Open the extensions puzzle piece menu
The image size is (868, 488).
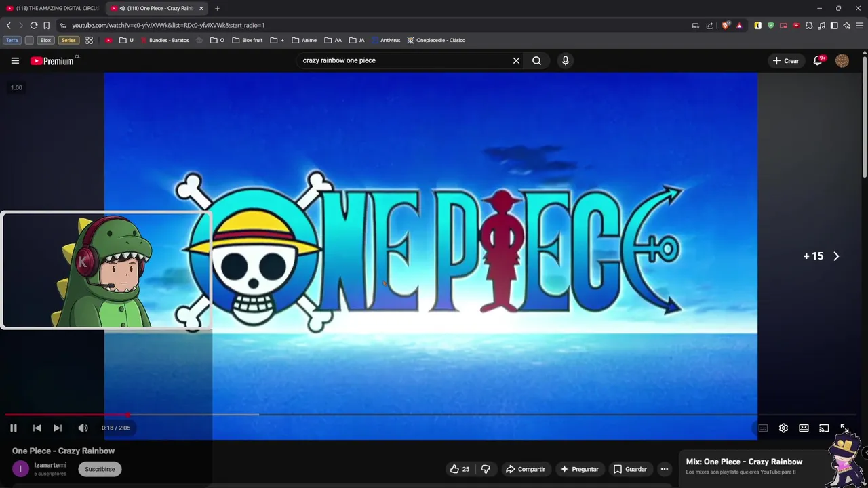(x=809, y=25)
